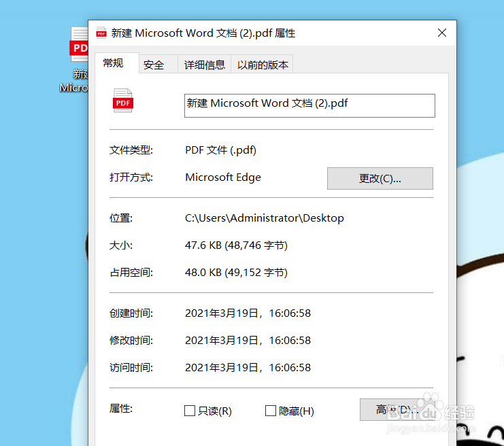The height and width of the screenshot is (446, 504).
Task: Click the small PDF icon in the title bar
Action: click(101, 33)
